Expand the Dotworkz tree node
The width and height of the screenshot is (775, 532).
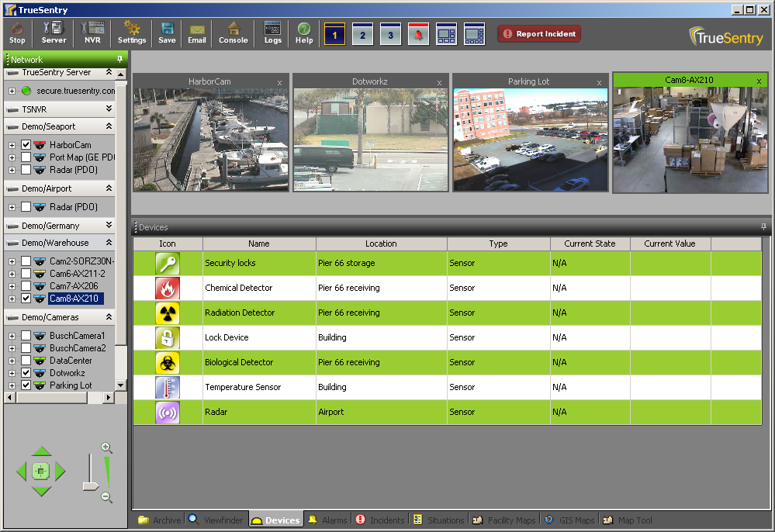coord(12,373)
